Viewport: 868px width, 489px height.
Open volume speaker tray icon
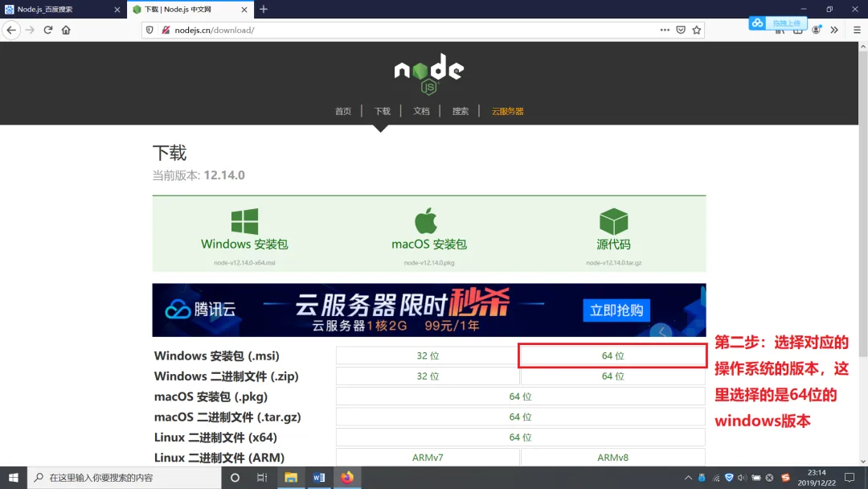[x=743, y=478]
